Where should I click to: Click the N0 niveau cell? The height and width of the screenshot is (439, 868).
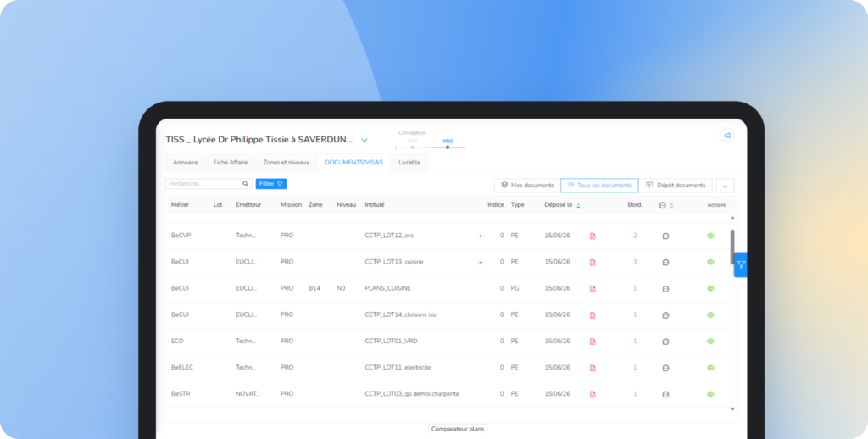tap(341, 288)
